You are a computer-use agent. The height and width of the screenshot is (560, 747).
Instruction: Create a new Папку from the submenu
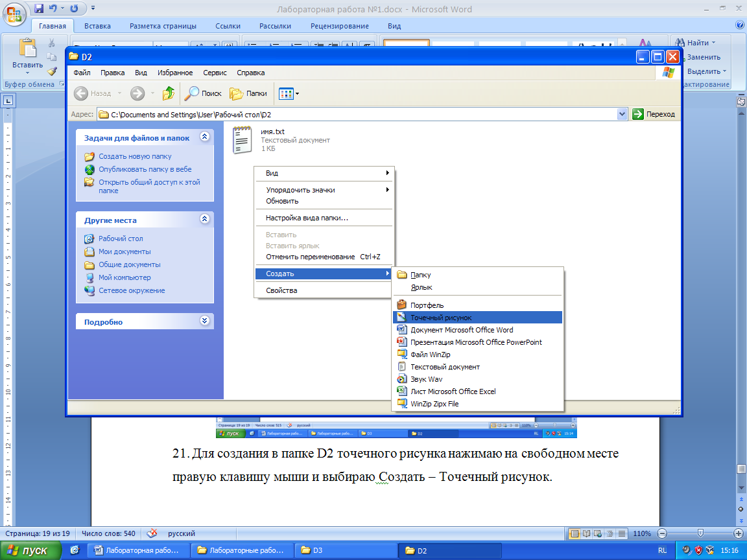(477, 275)
